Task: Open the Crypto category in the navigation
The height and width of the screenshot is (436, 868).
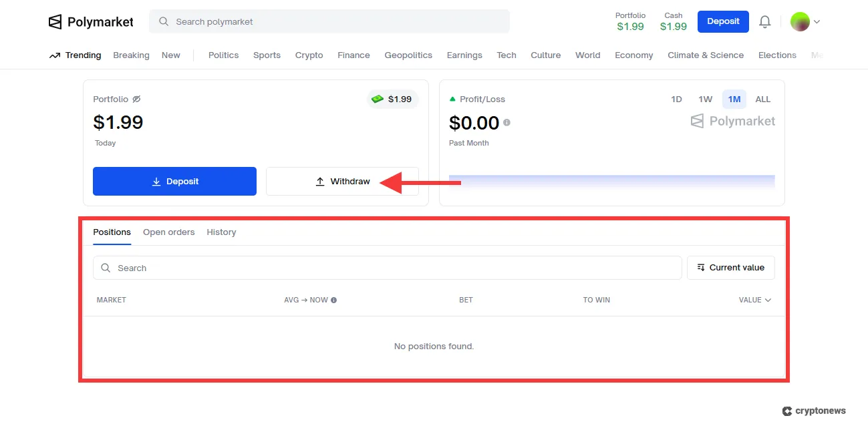Action: click(309, 55)
